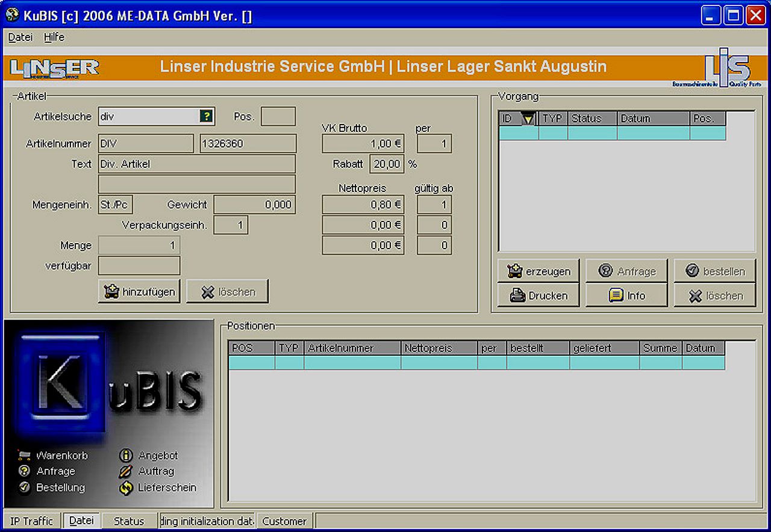Click the Anfrage button in Vorgang panel
Screen dimensions: 771x532
tap(626, 271)
